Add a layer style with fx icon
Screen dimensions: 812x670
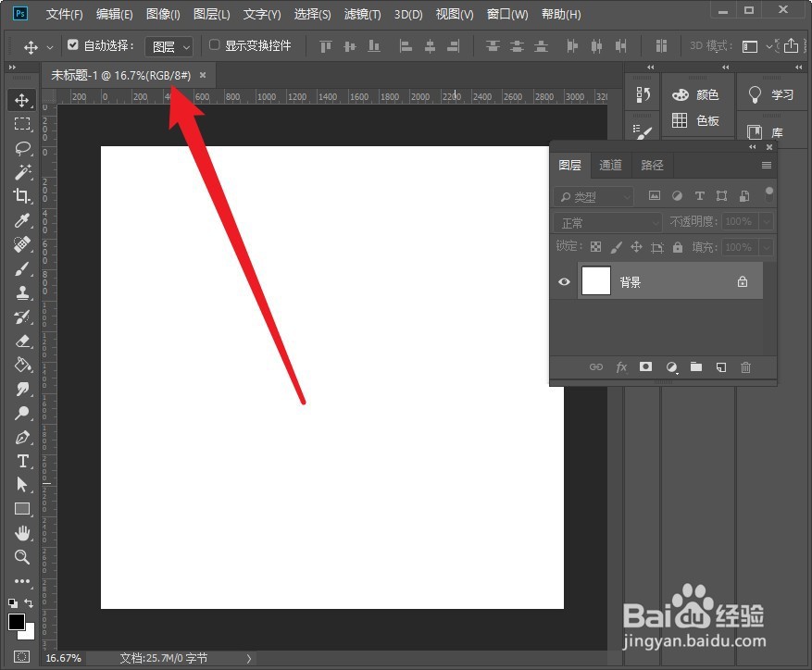pos(621,367)
